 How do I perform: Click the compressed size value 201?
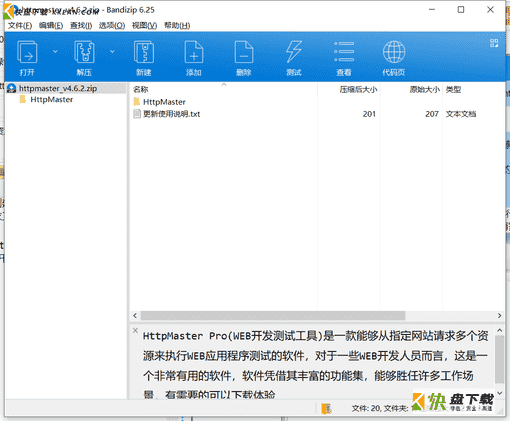pyautogui.click(x=369, y=114)
